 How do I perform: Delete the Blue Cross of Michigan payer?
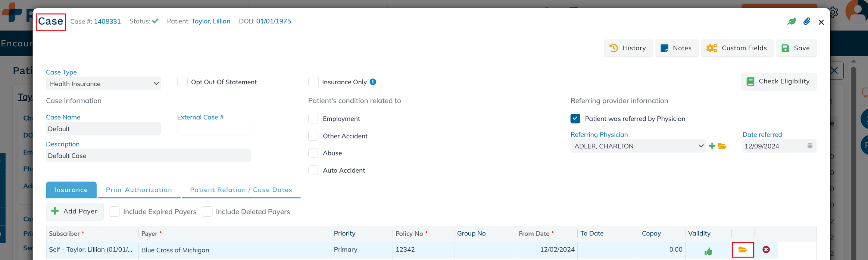766,250
